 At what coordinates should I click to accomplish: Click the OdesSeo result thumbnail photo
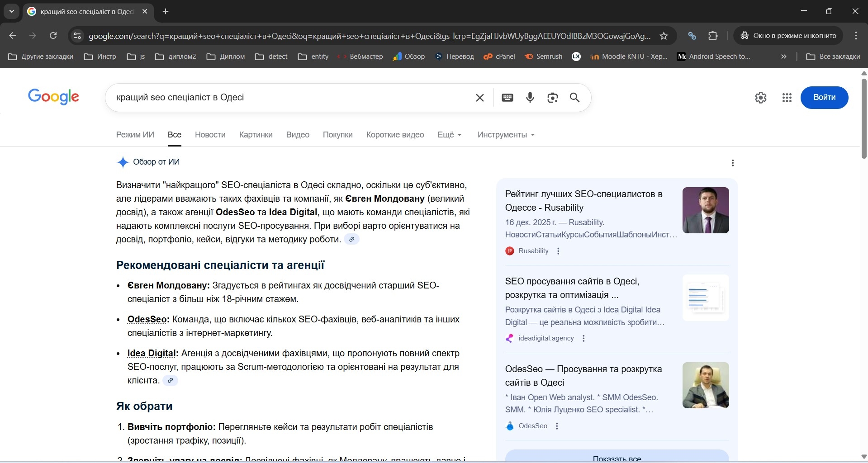[705, 385]
